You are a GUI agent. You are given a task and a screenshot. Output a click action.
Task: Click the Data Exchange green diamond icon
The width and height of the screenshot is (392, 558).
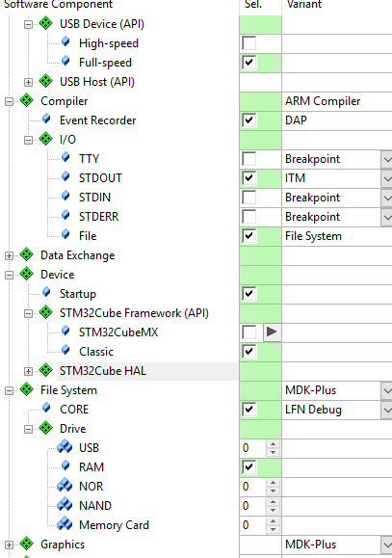coord(26,254)
